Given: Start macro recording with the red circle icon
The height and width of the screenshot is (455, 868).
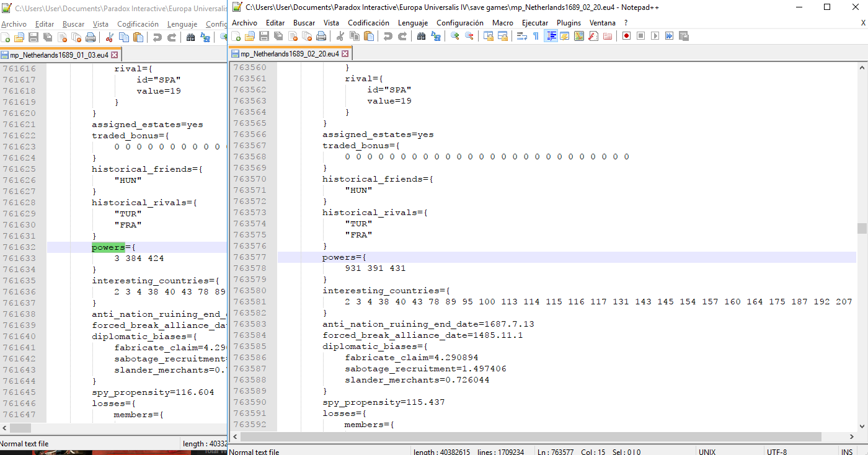Looking at the screenshot, I should click(627, 36).
